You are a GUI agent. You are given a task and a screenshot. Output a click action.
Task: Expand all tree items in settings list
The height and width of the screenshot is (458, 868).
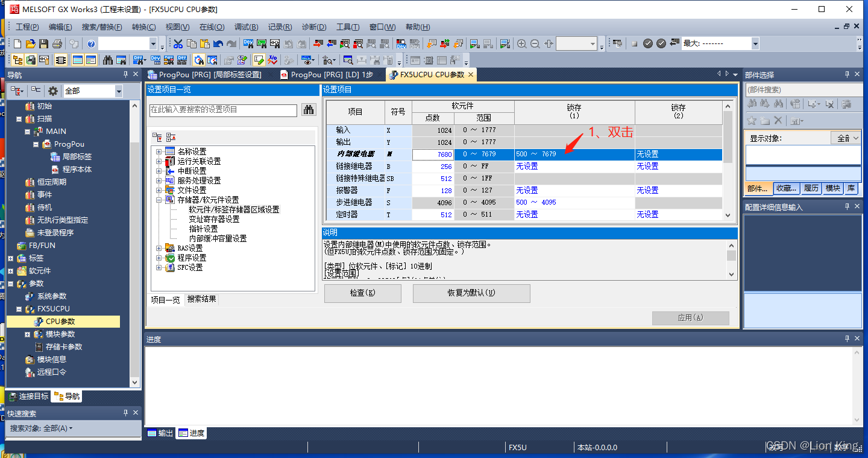[157, 137]
